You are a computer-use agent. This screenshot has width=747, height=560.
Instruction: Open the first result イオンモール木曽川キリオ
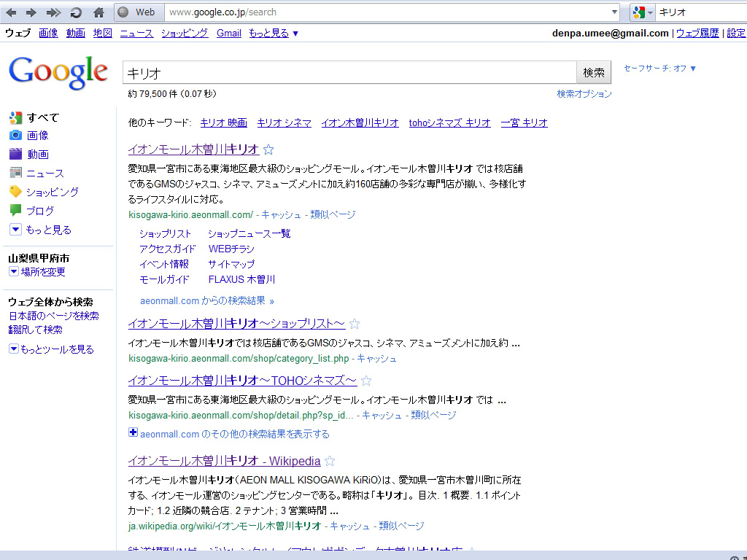[194, 149]
